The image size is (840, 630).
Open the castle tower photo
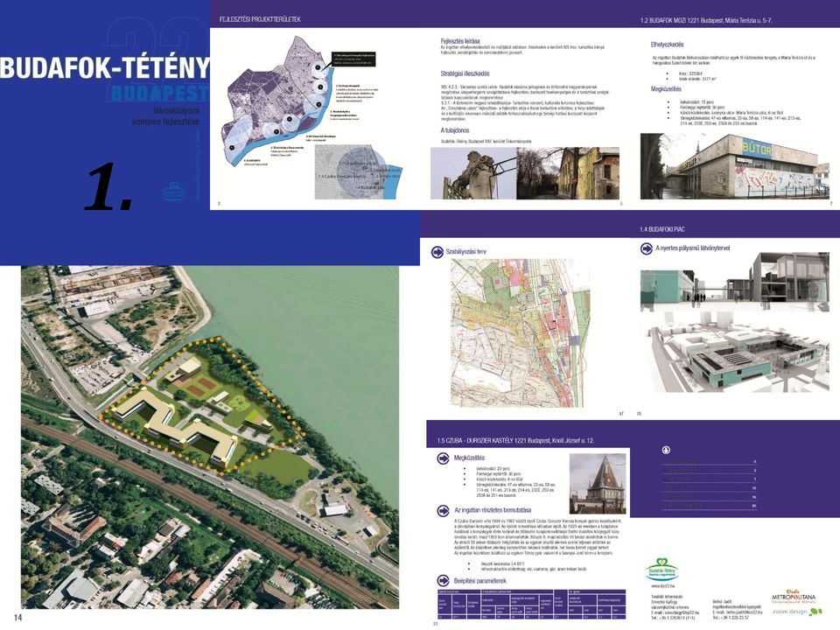pos(598,484)
